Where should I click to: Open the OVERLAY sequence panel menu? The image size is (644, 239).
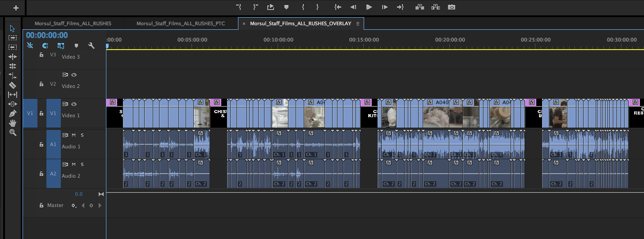point(358,23)
